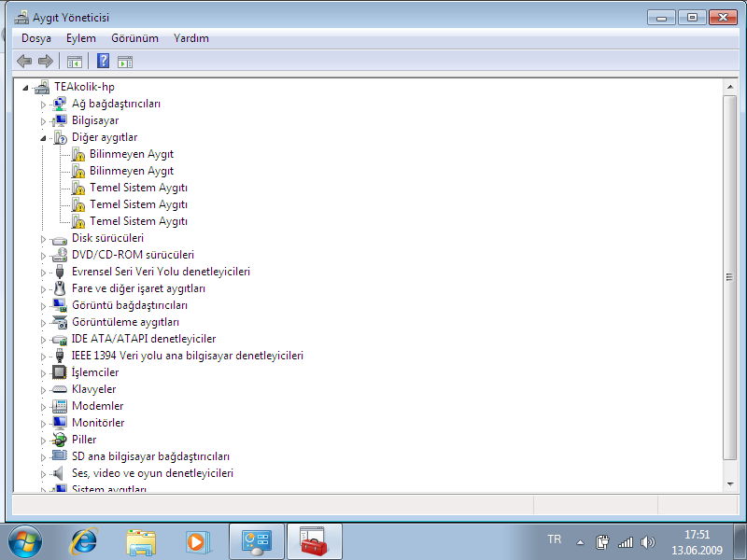The width and height of the screenshot is (747, 560).
Task: Select the second Temel Sistem Aygıtı entry
Action: (138, 204)
